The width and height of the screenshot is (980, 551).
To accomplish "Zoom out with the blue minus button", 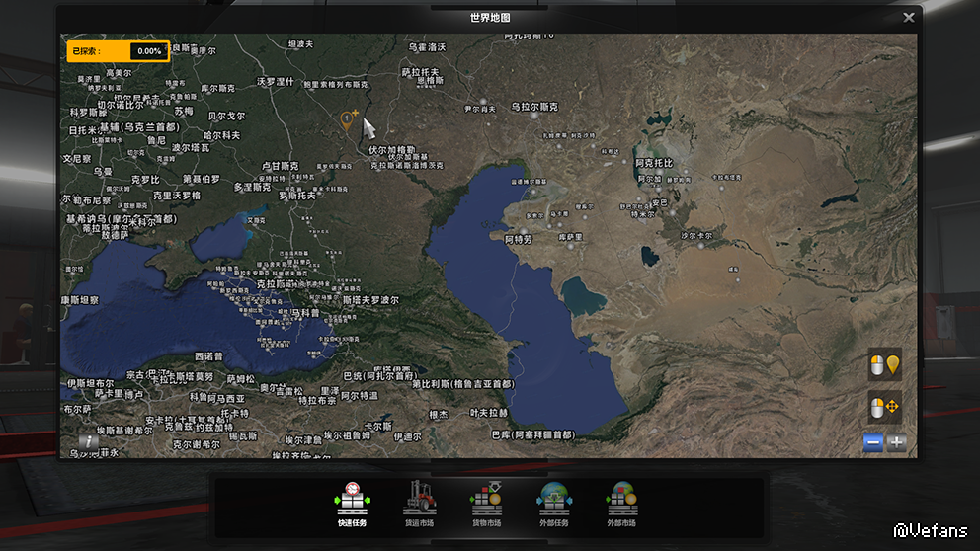I will pos(872,442).
